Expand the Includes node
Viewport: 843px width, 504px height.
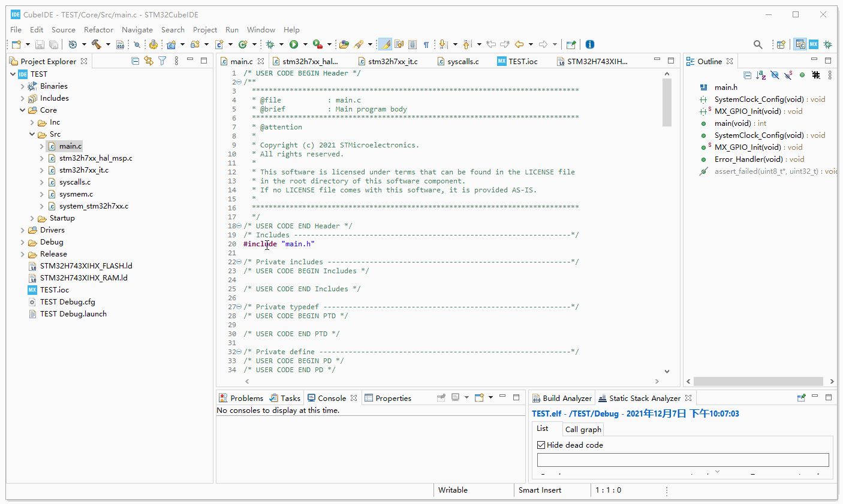23,98
